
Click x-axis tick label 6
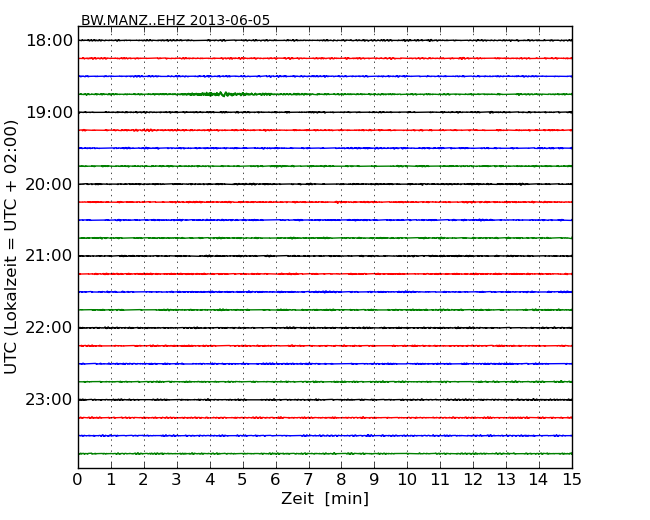275,480
